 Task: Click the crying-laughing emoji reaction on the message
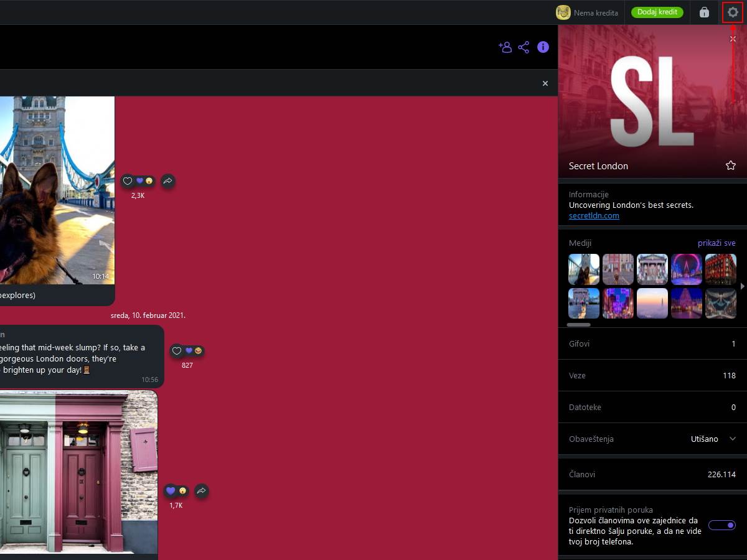coord(197,351)
